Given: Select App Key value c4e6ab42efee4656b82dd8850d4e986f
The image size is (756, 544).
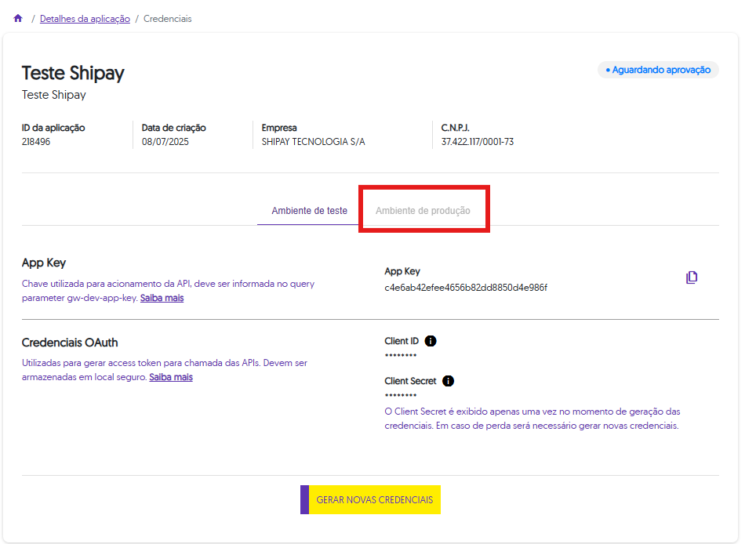Looking at the screenshot, I should pyautogui.click(x=466, y=288).
